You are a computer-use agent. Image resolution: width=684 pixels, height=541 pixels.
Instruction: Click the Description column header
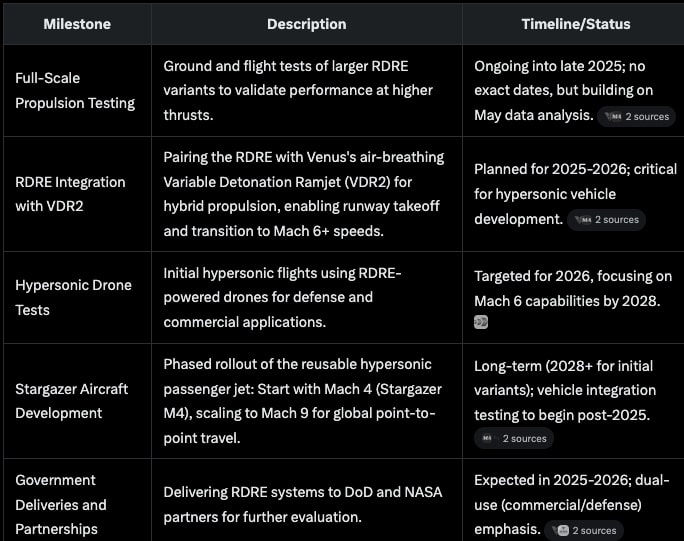306,24
